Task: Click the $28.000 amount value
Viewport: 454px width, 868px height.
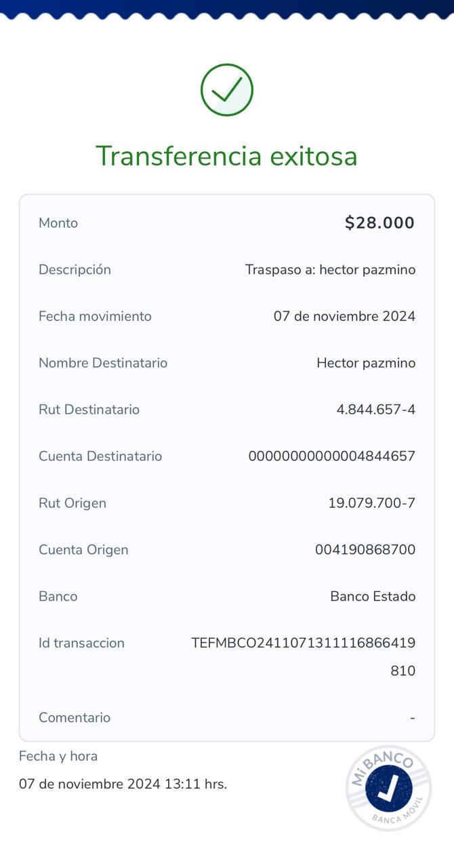Action: pyautogui.click(x=379, y=223)
